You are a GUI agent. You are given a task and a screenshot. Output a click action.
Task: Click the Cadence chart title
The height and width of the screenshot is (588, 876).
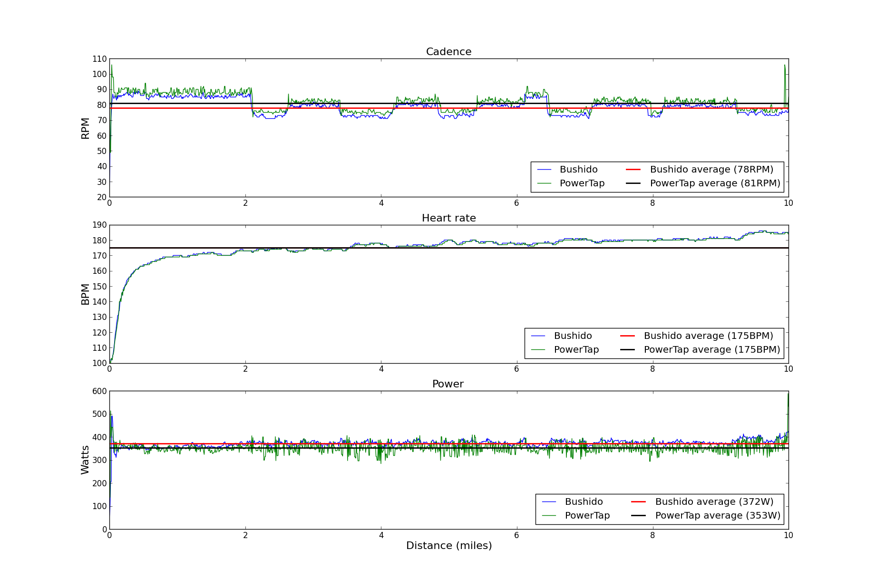point(448,52)
